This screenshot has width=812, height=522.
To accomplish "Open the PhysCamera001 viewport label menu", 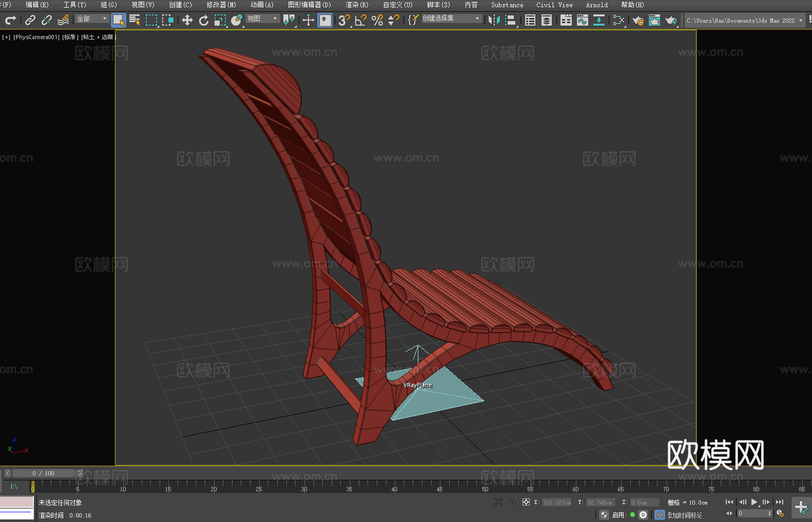I will tap(36, 37).
